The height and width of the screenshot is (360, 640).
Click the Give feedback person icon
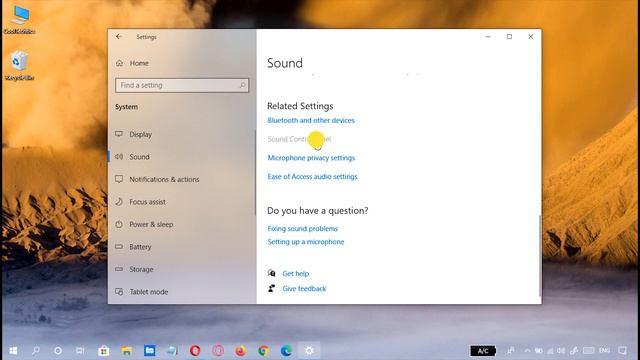click(x=271, y=288)
